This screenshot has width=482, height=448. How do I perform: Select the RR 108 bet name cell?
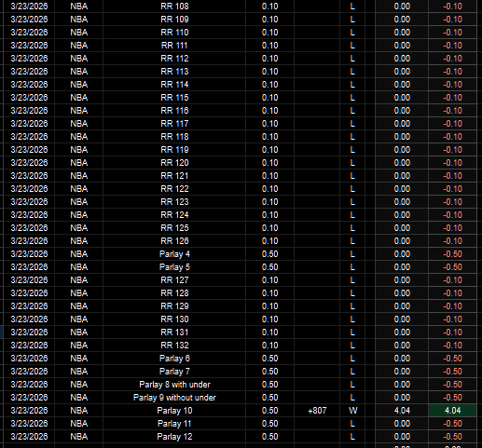[174, 7]
